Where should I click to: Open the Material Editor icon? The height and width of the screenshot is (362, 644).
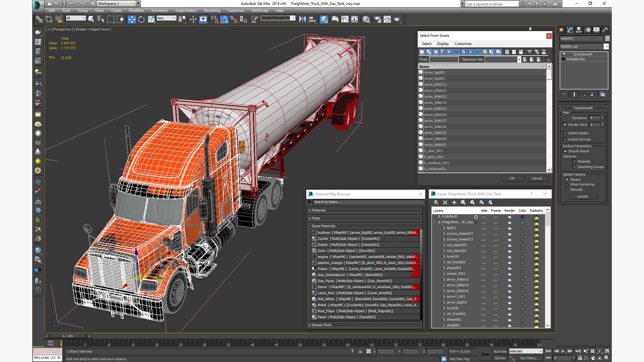coord(366,19)
